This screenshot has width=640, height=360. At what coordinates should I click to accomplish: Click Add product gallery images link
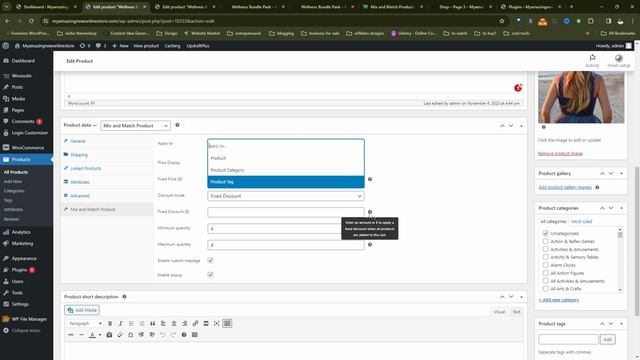coord(565,187)
